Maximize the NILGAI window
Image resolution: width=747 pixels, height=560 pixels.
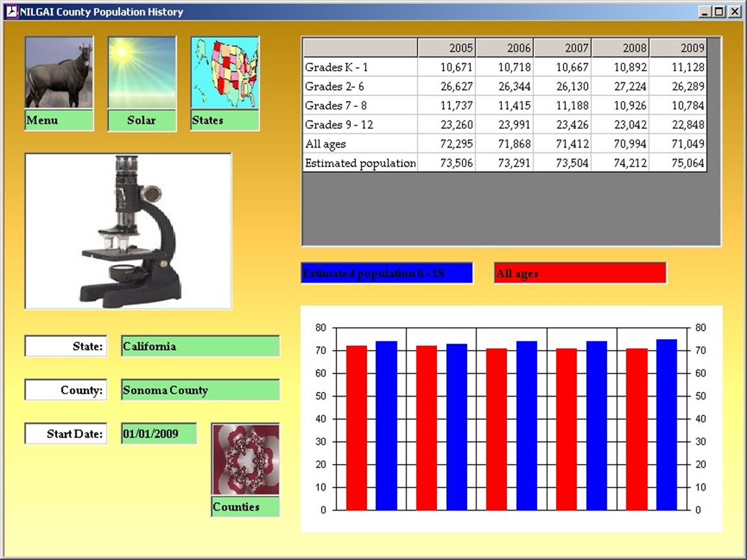pos(720,12)
